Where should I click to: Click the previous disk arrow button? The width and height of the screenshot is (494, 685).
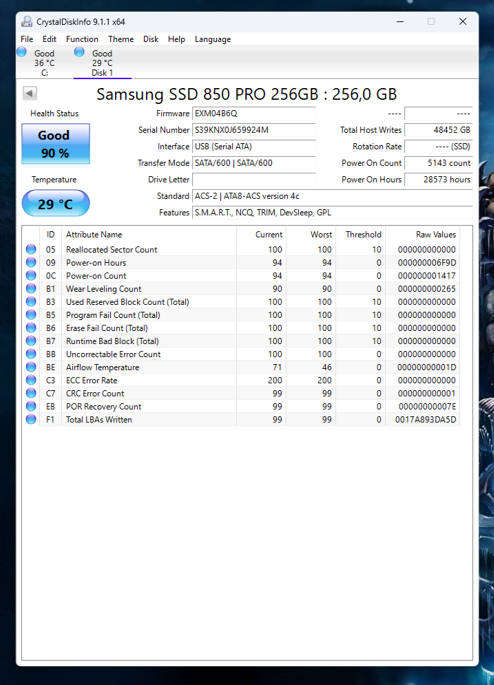30,93
